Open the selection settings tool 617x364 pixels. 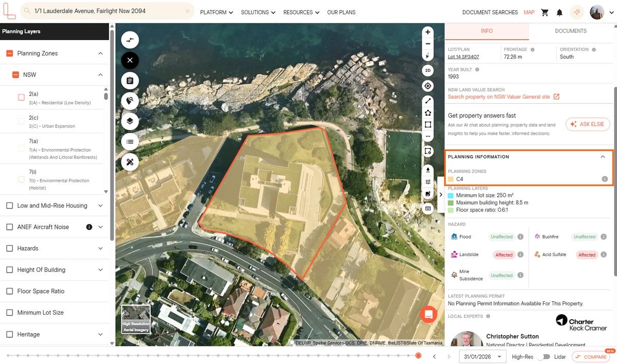[427, 151]
